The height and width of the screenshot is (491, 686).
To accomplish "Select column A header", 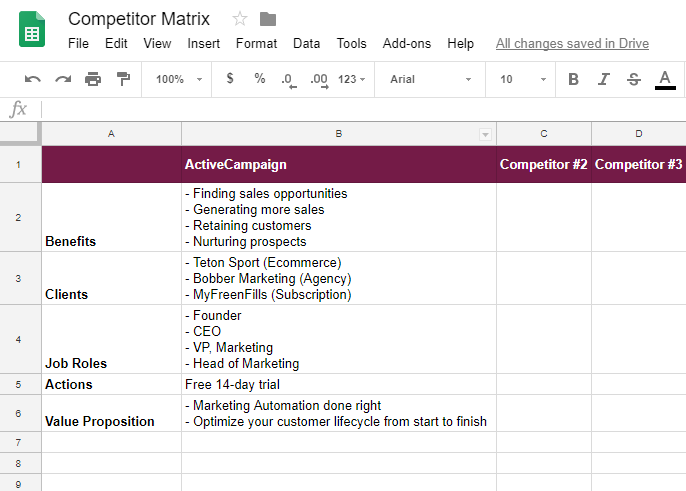I will tap(112, 134).
